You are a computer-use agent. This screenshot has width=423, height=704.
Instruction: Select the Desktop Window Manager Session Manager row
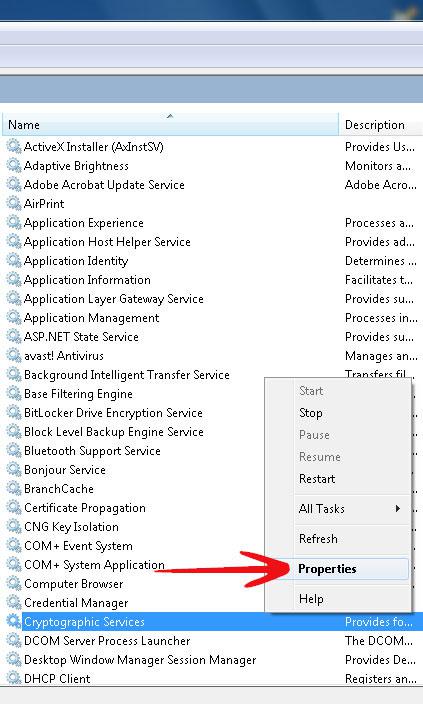pyautogui.click(x=212, y=660)
